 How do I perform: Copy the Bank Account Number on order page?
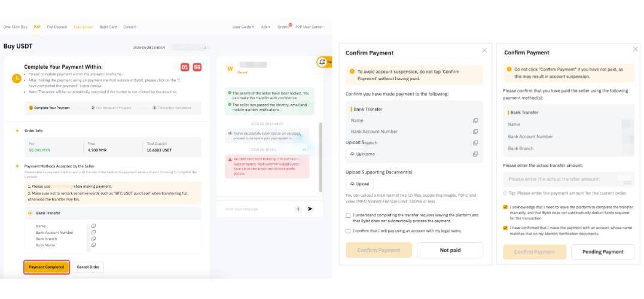[x=93, y=233]
